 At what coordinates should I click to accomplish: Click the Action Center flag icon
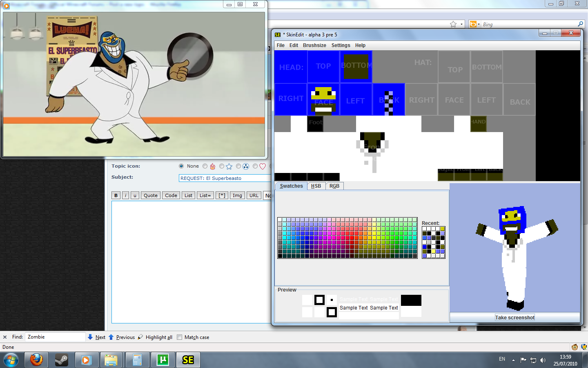[523, 360]
